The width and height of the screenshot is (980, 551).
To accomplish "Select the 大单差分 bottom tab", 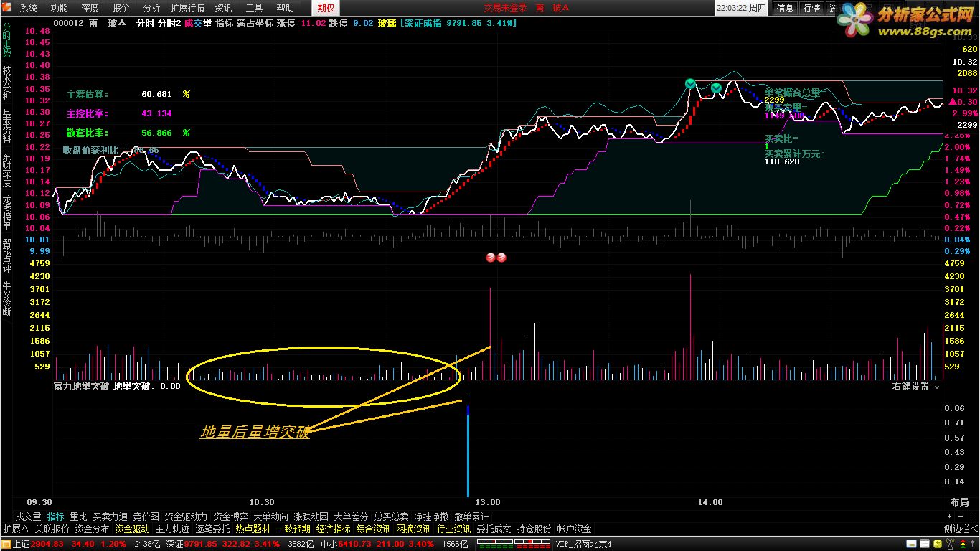I will 351,517.
